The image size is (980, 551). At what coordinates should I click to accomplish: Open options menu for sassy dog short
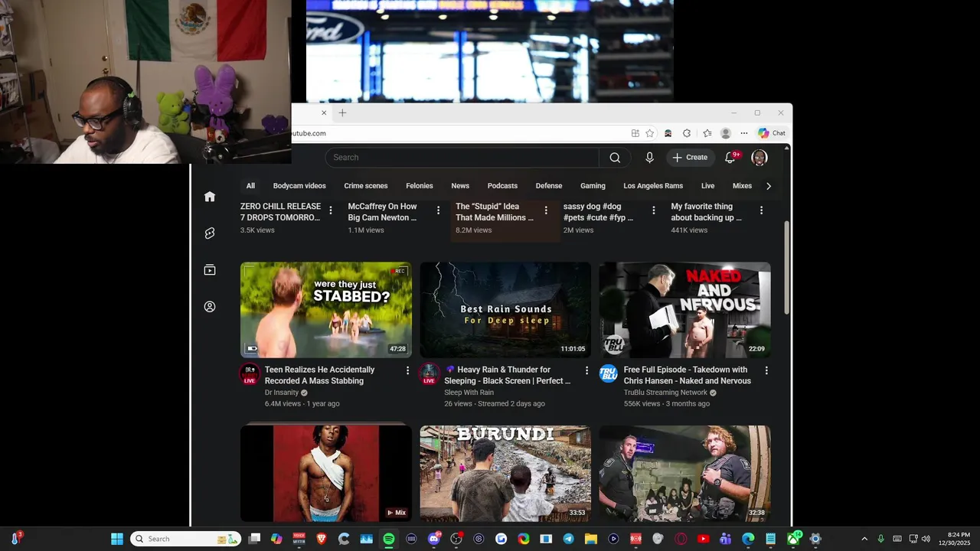point(654,210)
